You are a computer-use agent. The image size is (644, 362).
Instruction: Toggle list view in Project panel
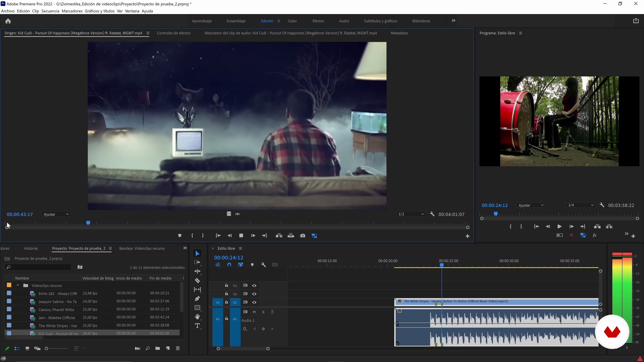coord(17,349)
